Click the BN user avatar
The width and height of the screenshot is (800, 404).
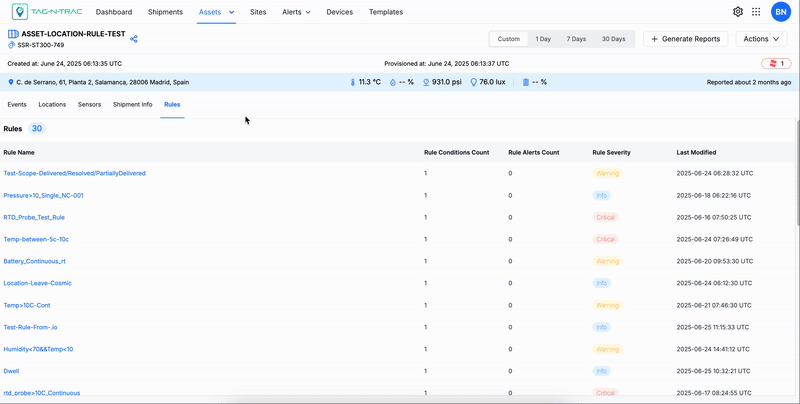(780, 12)
